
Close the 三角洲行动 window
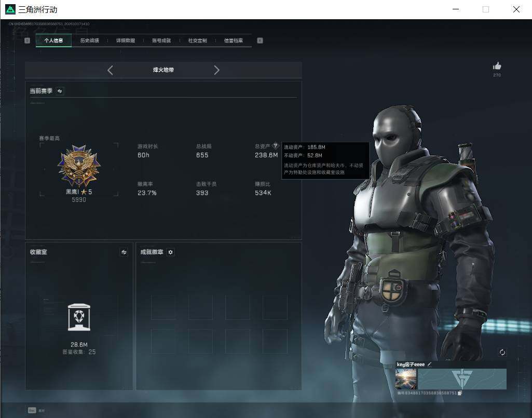click(x=516, y=9)
